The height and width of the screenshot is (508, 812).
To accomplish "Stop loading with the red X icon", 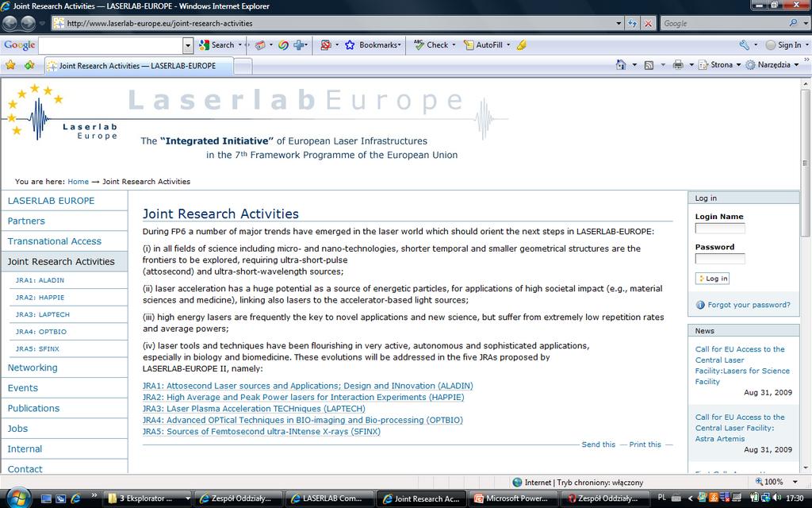I will point(649,23).
